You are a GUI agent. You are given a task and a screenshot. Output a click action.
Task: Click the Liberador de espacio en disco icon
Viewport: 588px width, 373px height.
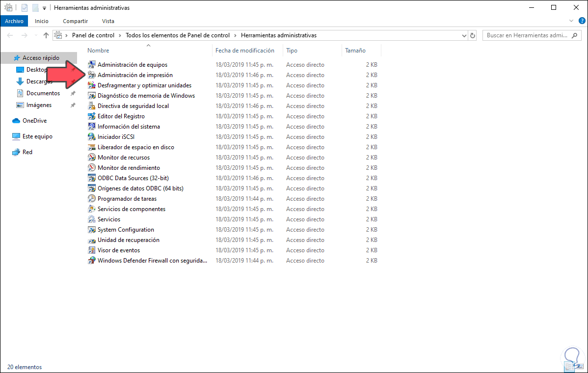[x=91, y=147]
